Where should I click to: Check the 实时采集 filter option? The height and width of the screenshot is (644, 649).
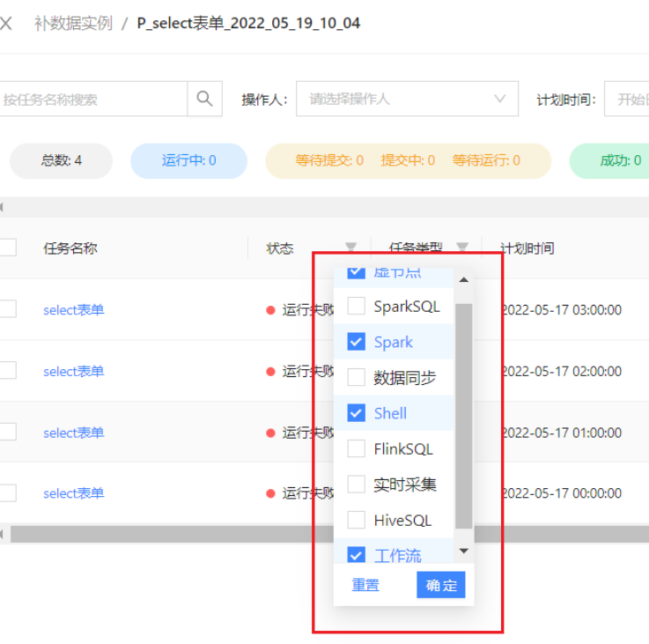coord(356,485)
